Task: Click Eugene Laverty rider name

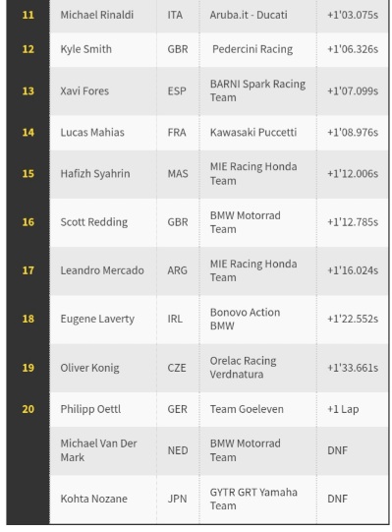Action: coord(97,319)
